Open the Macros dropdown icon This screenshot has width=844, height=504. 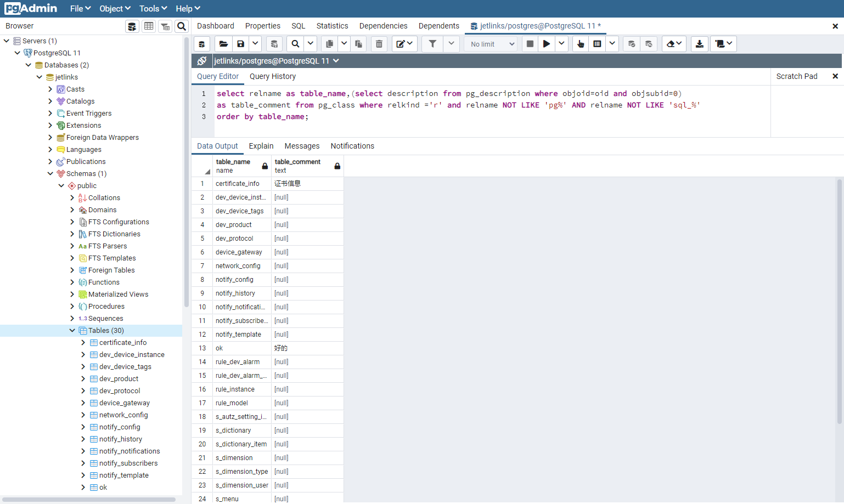[x=723, y=44]
